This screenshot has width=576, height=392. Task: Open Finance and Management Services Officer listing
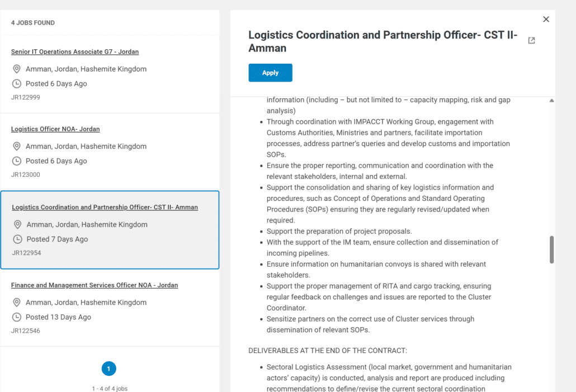coord(95,285)
